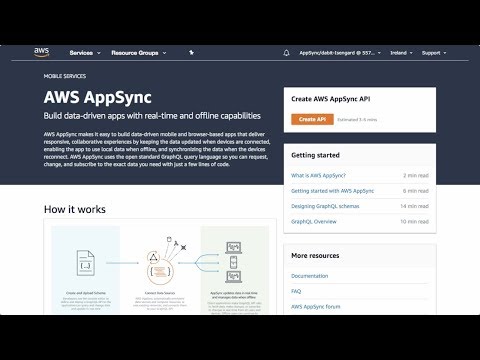Viewport: 480px width, 360px height.
Task: Click the 'MOBILE SERVICES' breadcrumb text
Action: [65, 76]
